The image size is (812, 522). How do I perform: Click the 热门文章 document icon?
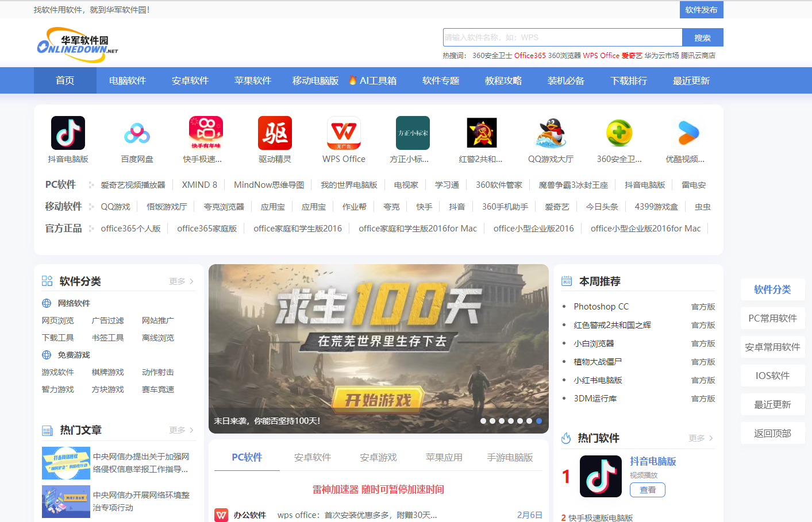pos(47,430)
